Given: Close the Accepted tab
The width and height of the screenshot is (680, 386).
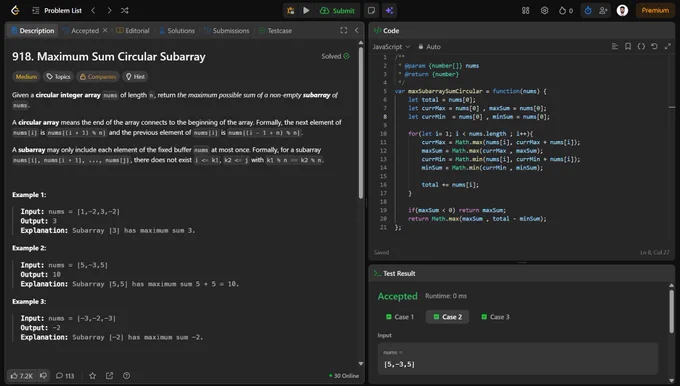Looking at the screenshot, I should [x=105, y=30].
